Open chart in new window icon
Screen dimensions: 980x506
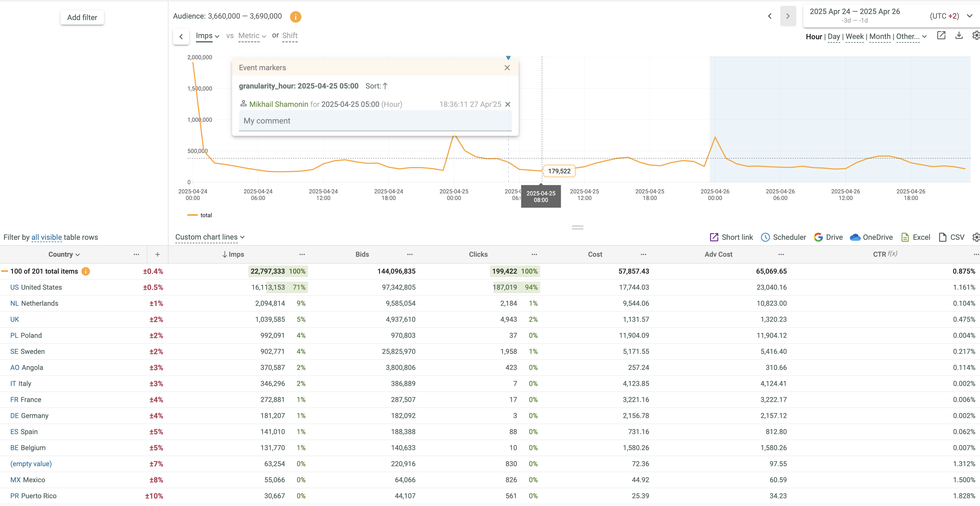pyautogui.click(x=941, y=36)
